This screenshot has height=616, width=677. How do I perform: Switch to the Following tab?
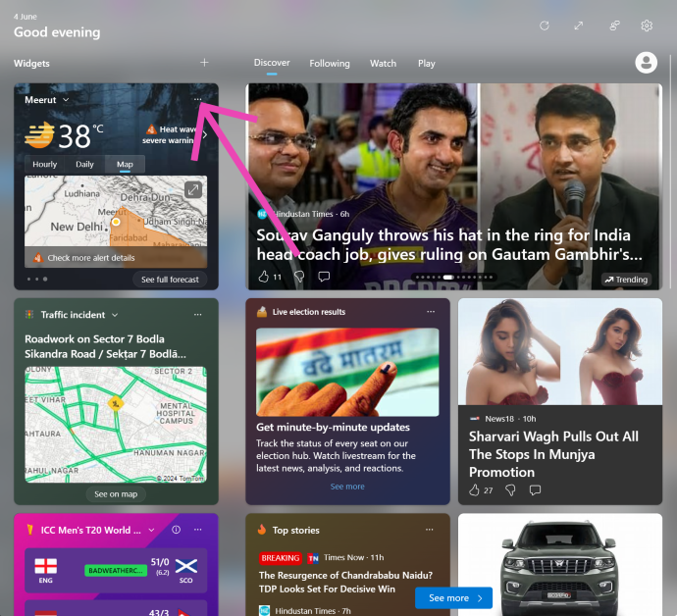tap(330, 64)
